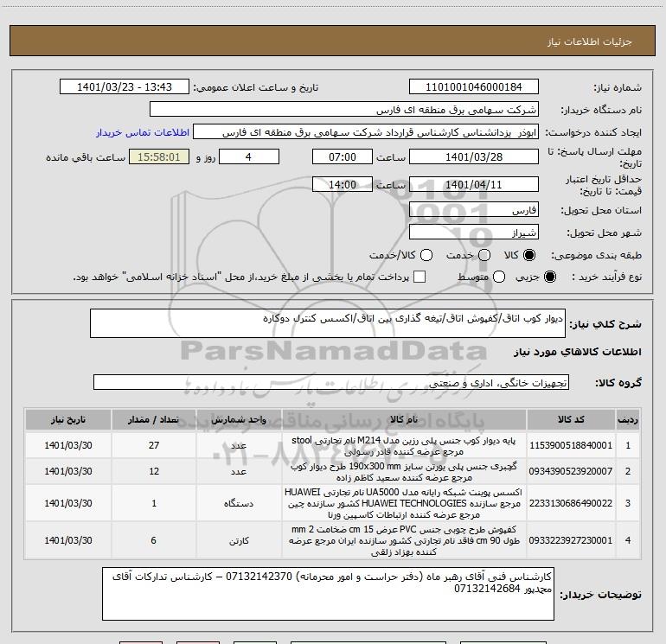The image size is (666, 644).
Task: Click the PVC wood pattern flooring item name
Action: (x=404, y=540)
